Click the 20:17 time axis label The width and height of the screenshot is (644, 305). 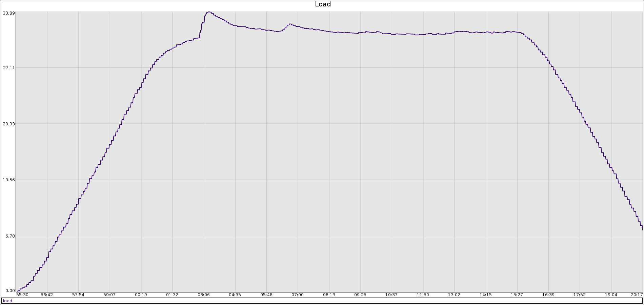637,295
